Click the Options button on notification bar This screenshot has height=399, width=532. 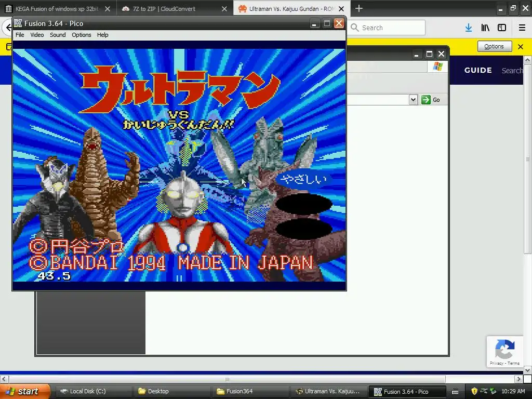coord(495,46)
